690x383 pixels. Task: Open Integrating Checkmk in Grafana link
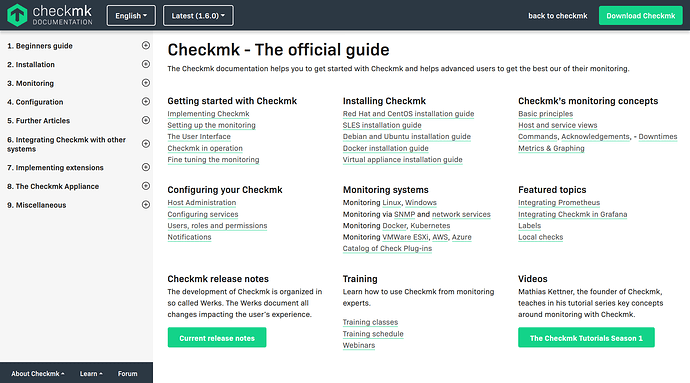(573, 214)
